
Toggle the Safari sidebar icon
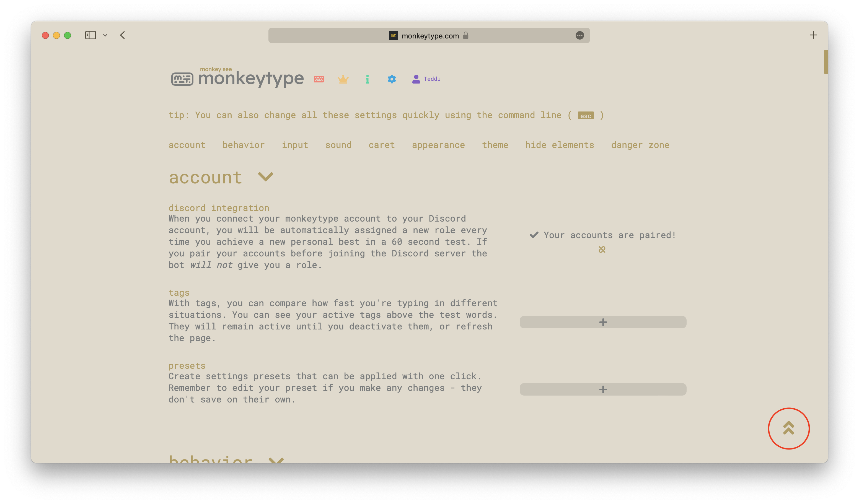coord(90,35)
